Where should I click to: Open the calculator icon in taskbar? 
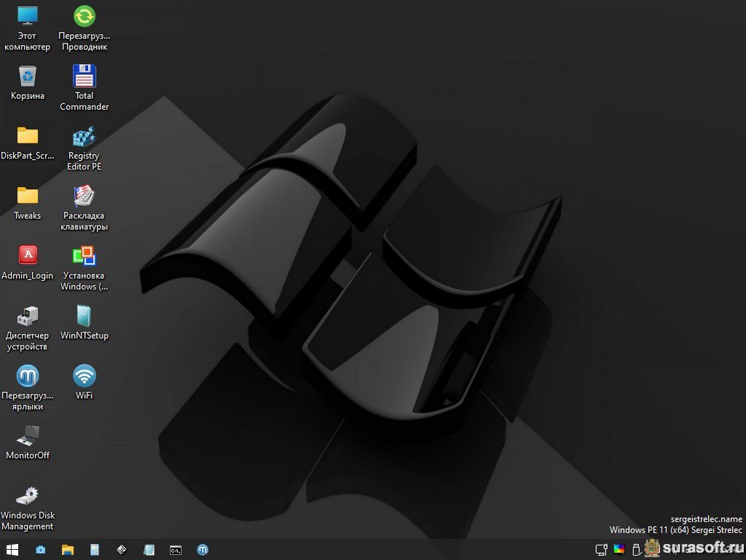tap(95, 550)
